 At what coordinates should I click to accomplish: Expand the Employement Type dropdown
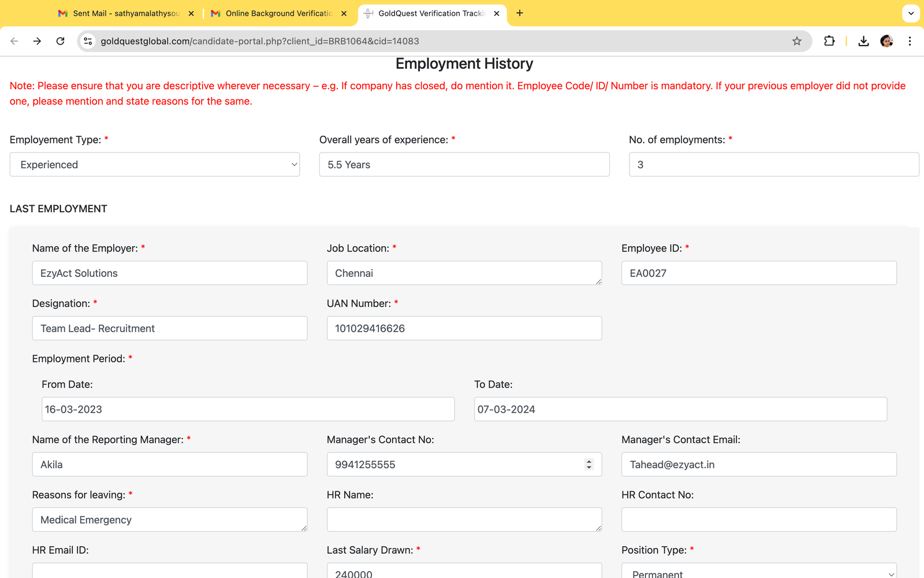(155, 165)
